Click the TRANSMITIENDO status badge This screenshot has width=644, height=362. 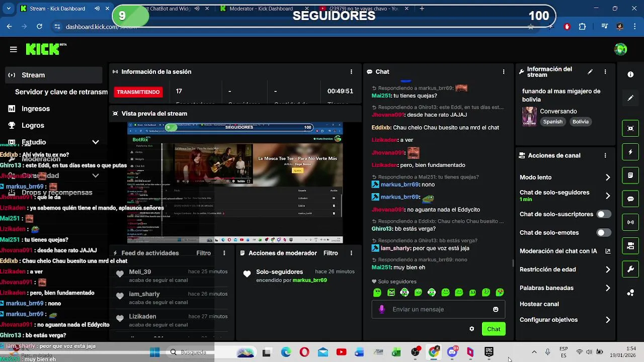pos(138,92)
